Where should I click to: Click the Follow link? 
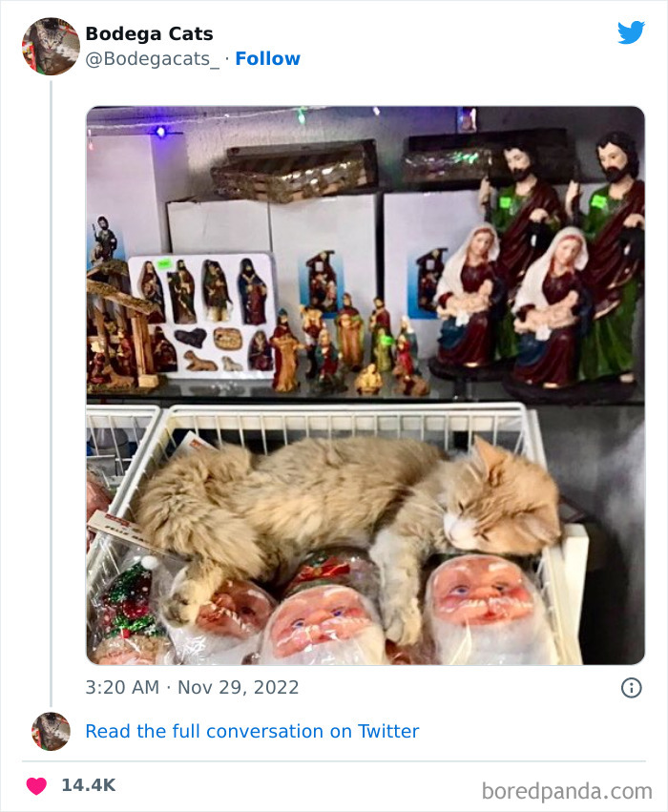268,58
